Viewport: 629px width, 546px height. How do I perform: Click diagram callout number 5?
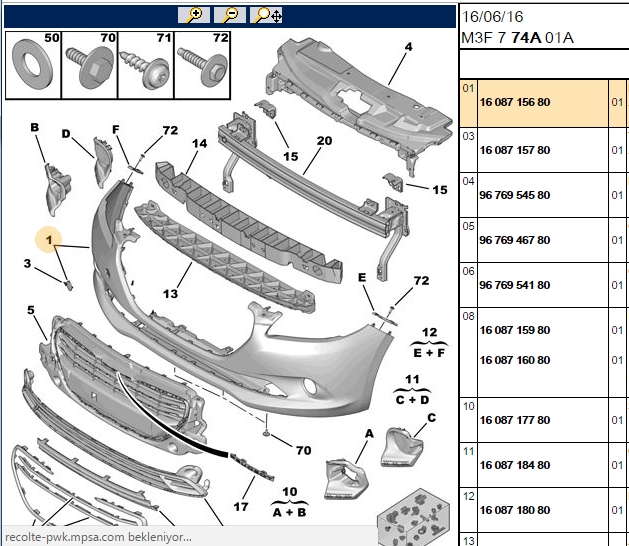[x=31, y=310]
